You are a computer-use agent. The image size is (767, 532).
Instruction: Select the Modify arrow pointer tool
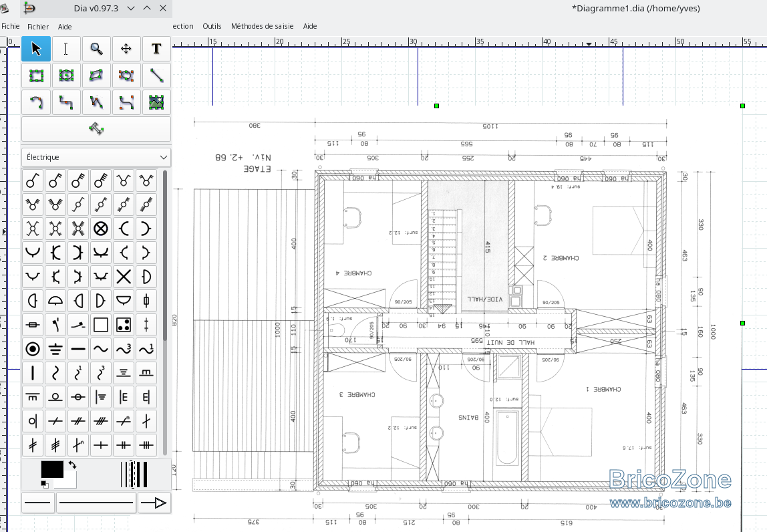click(35, 49)
